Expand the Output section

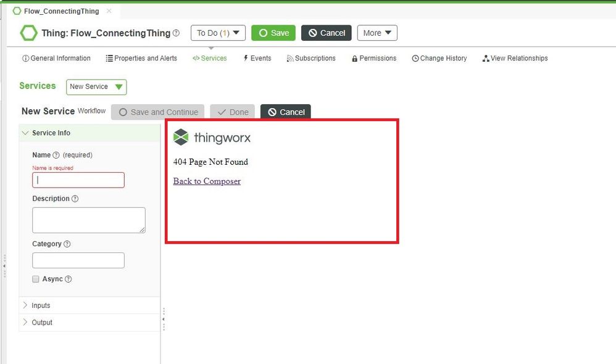pyautogui.click(x=25, y=323)
